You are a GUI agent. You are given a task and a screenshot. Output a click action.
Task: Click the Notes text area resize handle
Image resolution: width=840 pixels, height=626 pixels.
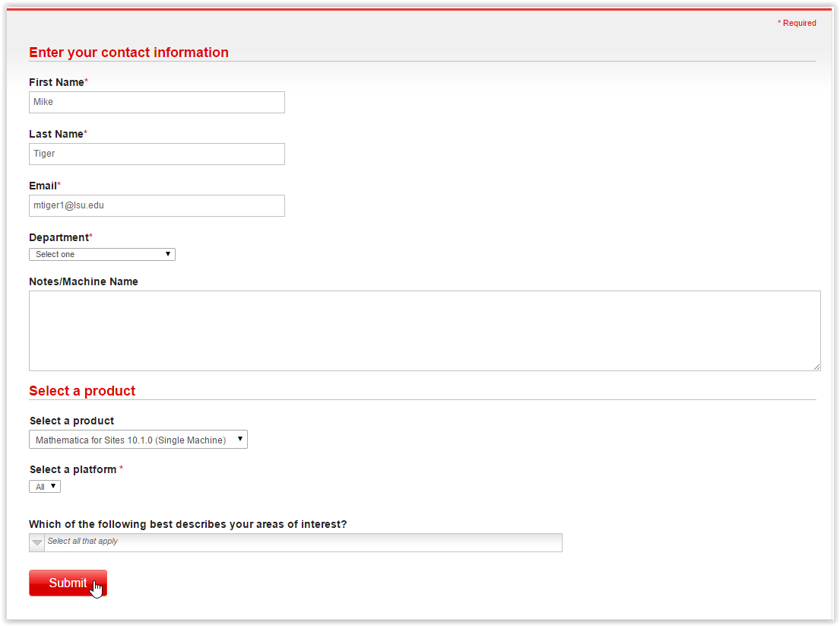tap(816, 367)
